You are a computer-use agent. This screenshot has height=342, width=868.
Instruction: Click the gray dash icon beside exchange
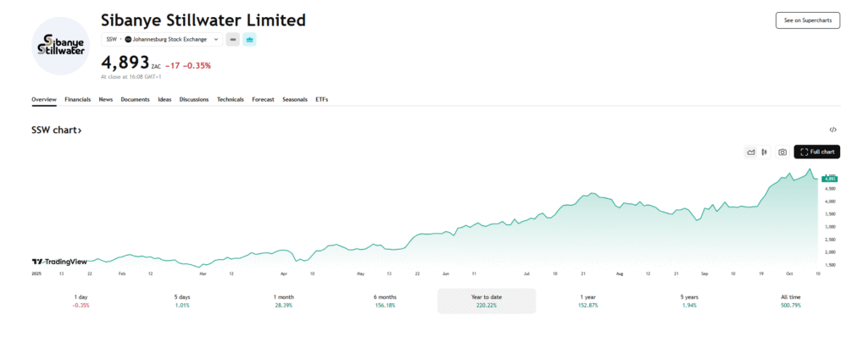point(232,39)
